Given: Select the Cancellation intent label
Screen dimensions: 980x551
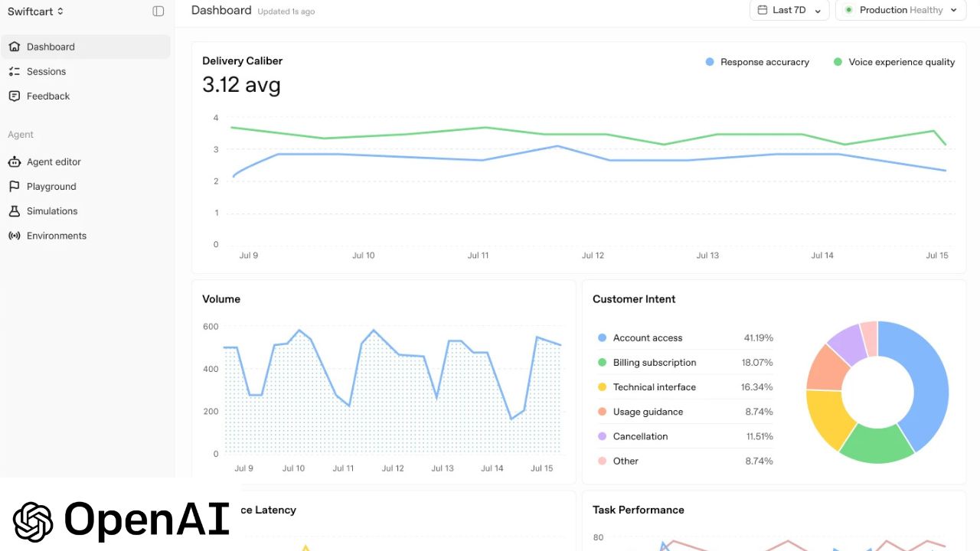Looking at the screenshot, I should point(640,436).
